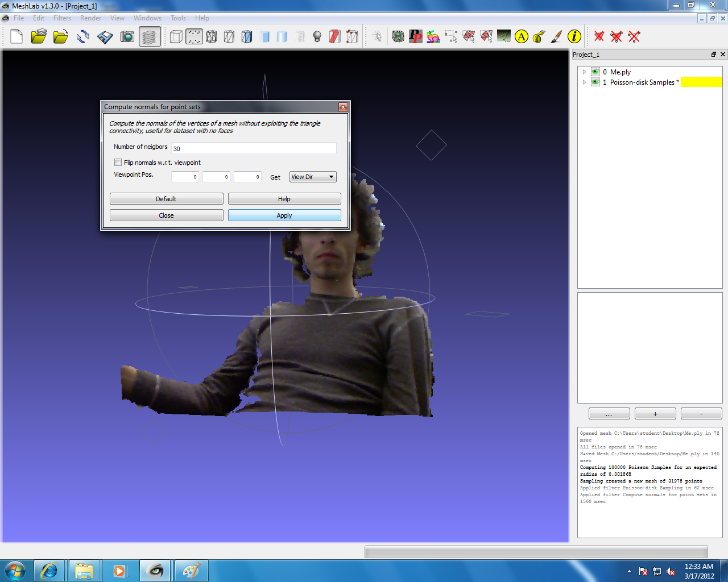Open the align tool icon
The height and width of the screenshot is (582, 728).
click(x=398, y=37)
